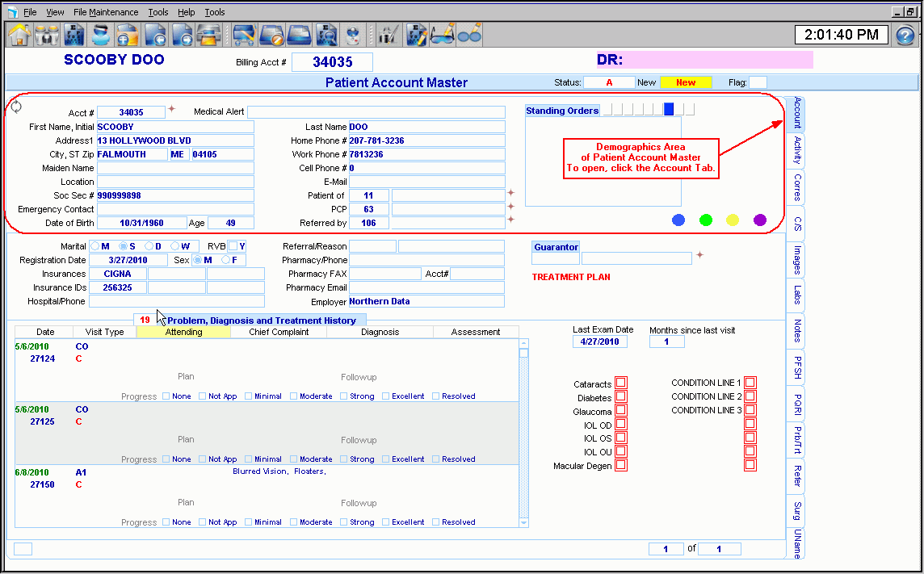Click the Home house icon in toolbar
Viewport: 924px width, 574px height.
point(19,36)
